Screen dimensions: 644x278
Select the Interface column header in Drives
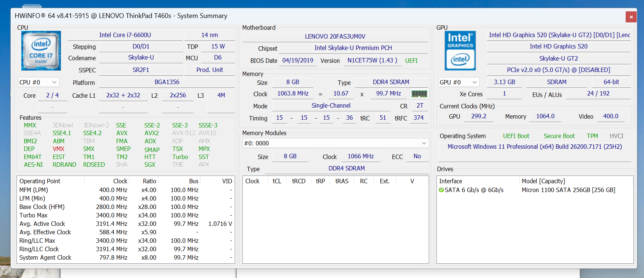point(478,181)
